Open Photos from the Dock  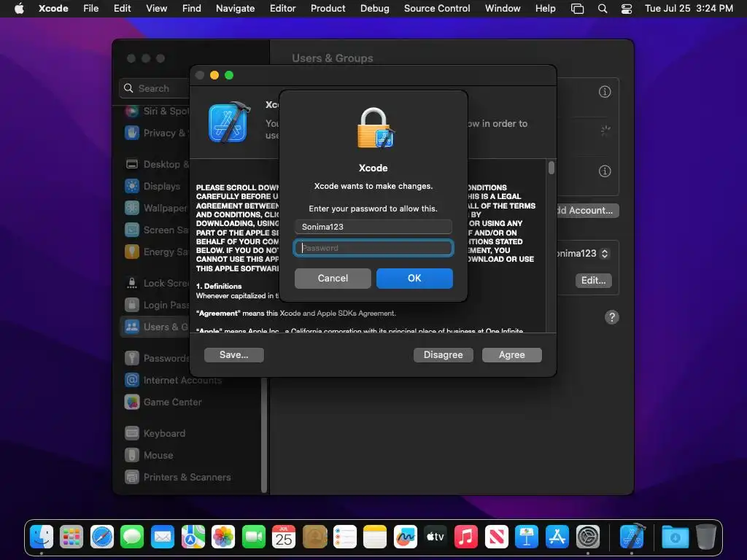(223, 537)
